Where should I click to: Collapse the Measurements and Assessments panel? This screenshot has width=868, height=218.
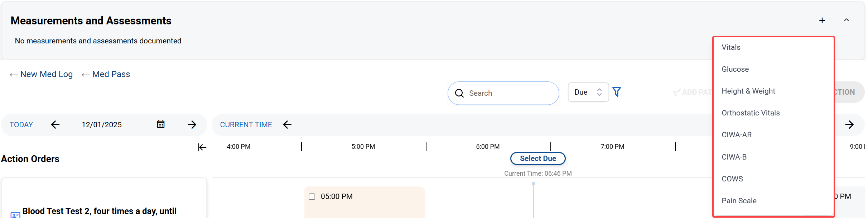pos(847,20)
